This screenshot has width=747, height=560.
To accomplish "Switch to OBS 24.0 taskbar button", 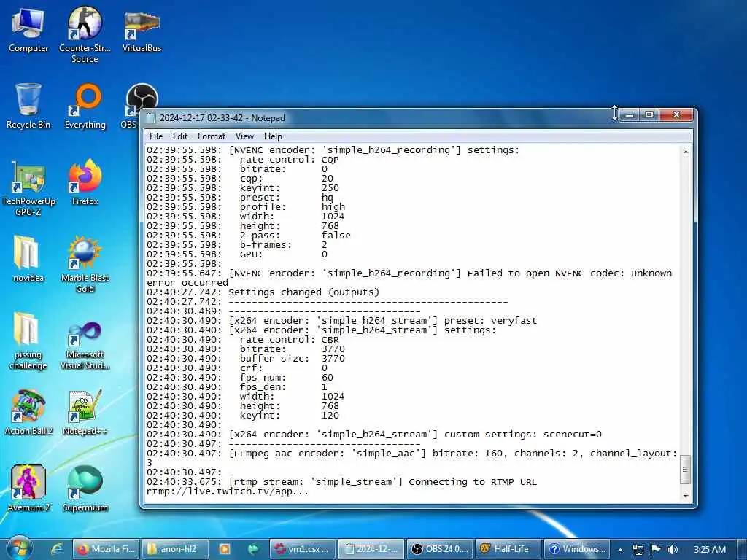I will (440, 549).
